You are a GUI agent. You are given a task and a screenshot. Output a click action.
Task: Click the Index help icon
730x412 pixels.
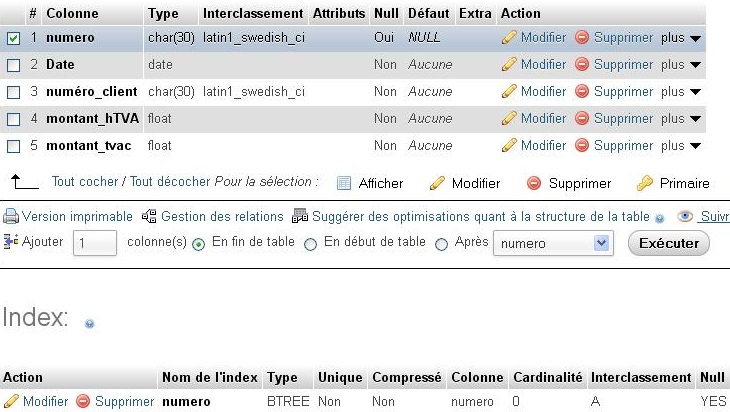(x=89, y=324)
